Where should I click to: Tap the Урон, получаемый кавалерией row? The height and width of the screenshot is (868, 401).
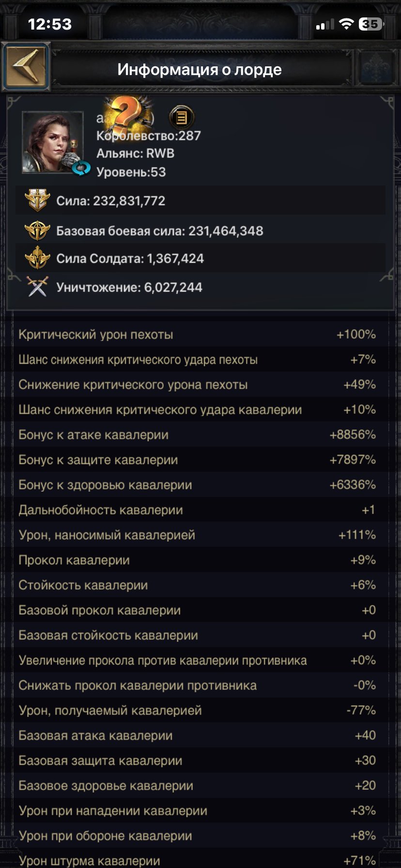pos(197,711)
